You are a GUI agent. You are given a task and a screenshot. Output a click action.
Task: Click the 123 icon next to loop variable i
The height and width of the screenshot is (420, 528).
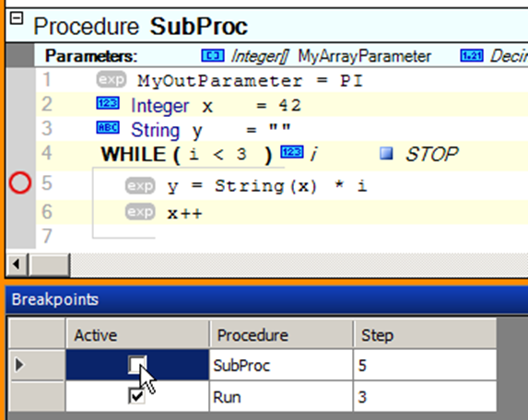coord(292,152)
